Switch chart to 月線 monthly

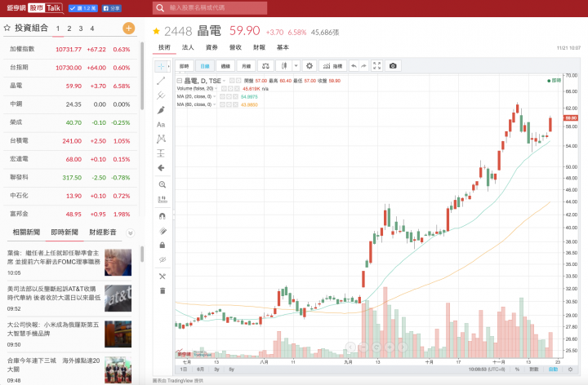pos(246,66)
